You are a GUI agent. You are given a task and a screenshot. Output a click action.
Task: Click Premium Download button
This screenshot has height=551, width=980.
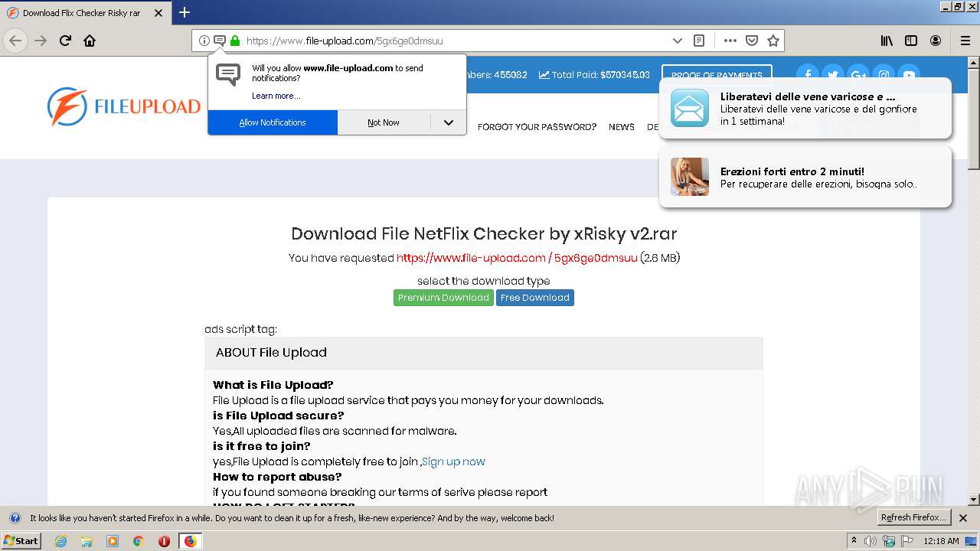point(443,298)
